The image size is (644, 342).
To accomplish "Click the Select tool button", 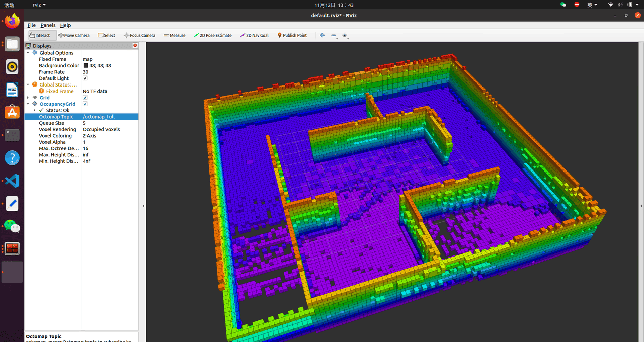I will [x=106, y=35].
